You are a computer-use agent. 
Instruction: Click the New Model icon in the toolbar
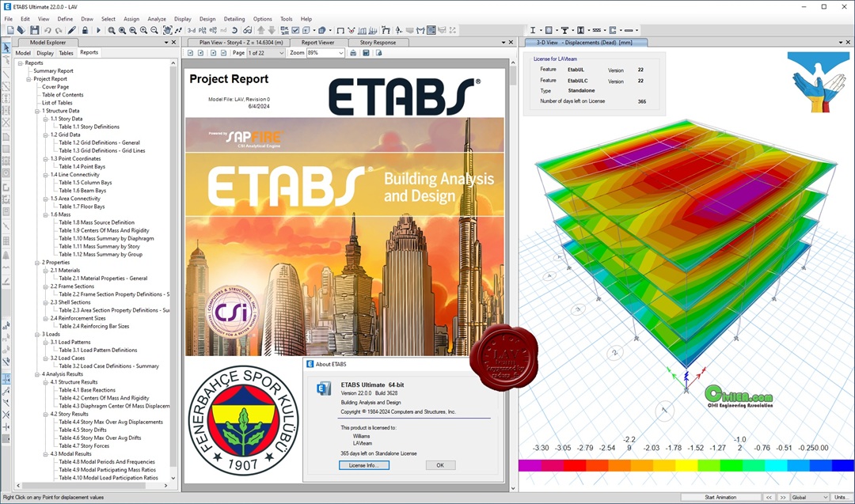pyautogui.click(x=10, y=30)
